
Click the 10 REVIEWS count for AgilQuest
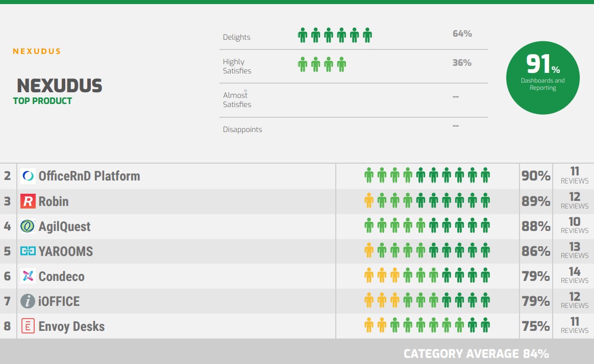pyautogui.click(x=575, y=225)
